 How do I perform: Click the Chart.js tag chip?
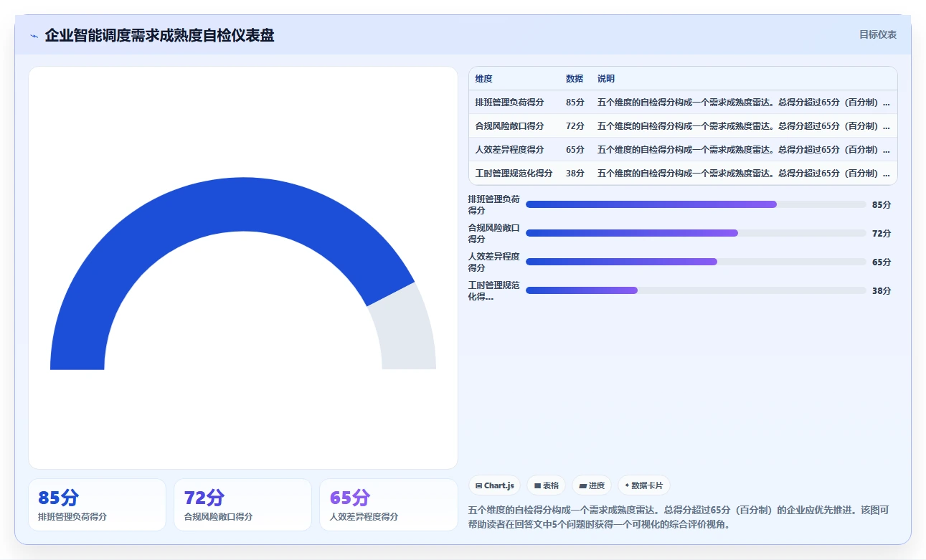pos(495,485)
